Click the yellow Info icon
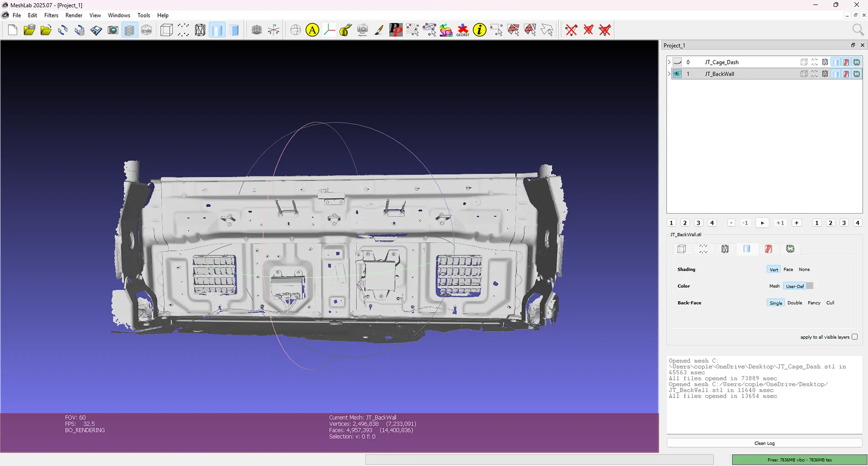 coord(480,31)
